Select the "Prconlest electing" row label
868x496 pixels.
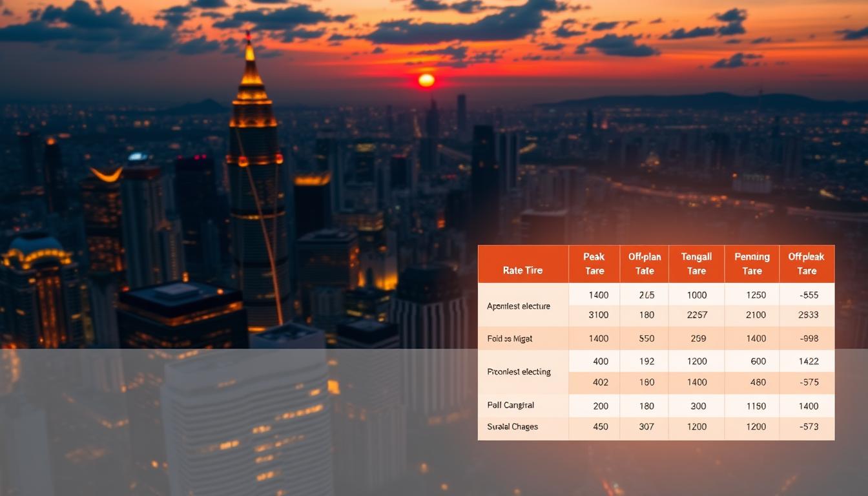(519, 372)
